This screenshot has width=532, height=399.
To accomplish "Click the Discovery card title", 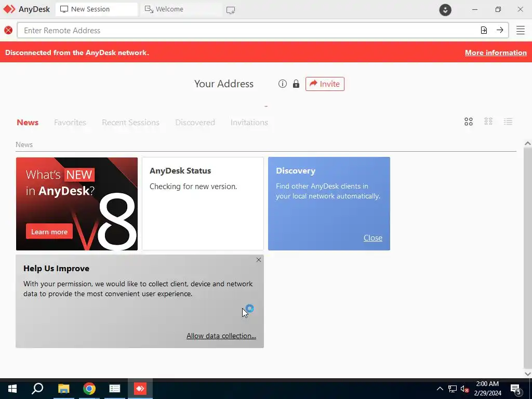I will point(296,170).
